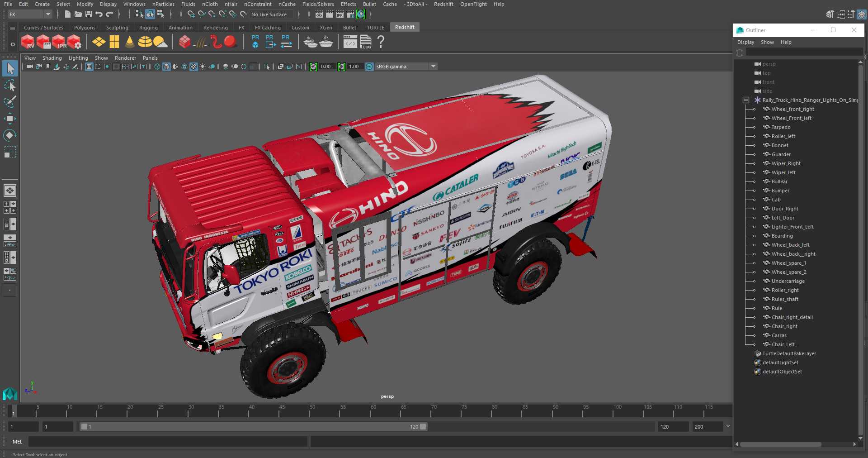Select the Select Tool arrow
This screenshot has height=458, width=868.
tap(10, 69)
